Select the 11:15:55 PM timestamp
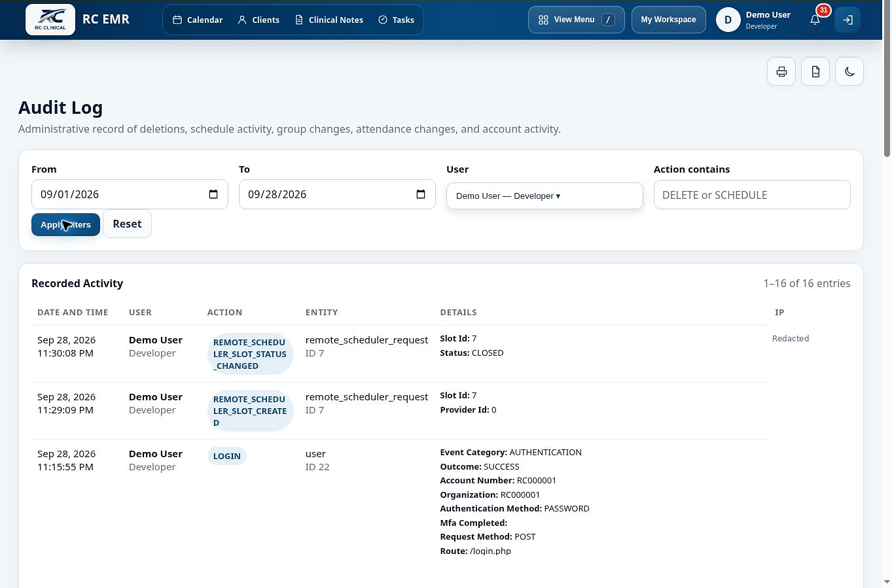This screenshot has height=588, width=892. pos(65,467)
